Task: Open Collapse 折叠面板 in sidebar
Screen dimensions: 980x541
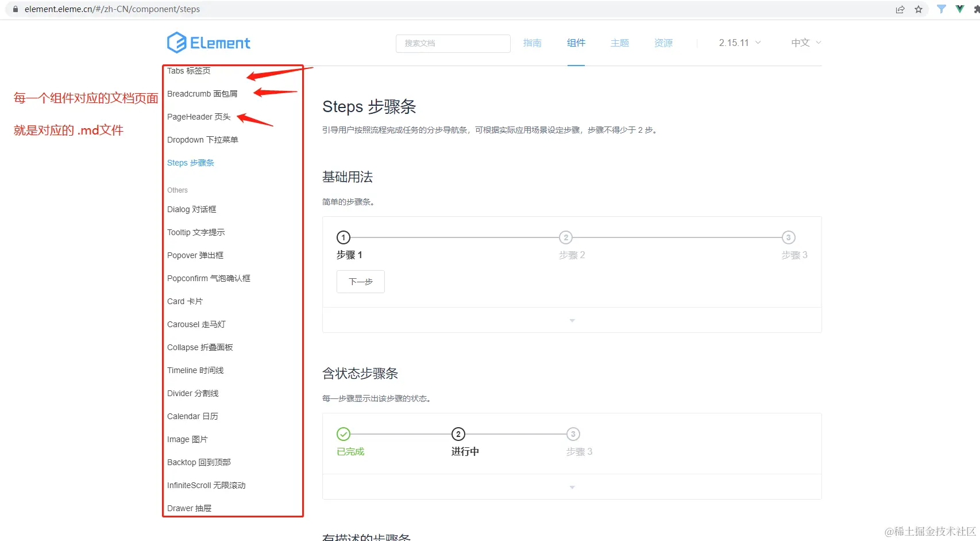Action: click(200, 347)
